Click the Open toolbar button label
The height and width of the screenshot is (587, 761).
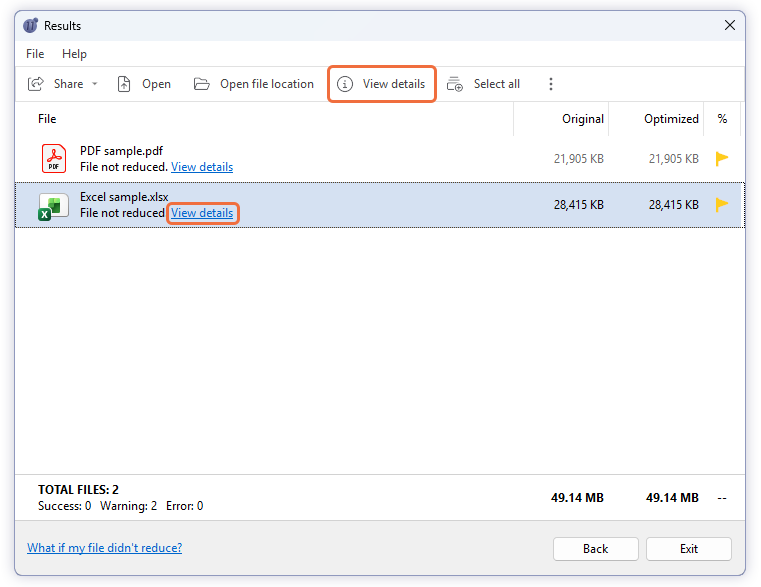click(x=156, y=84)
